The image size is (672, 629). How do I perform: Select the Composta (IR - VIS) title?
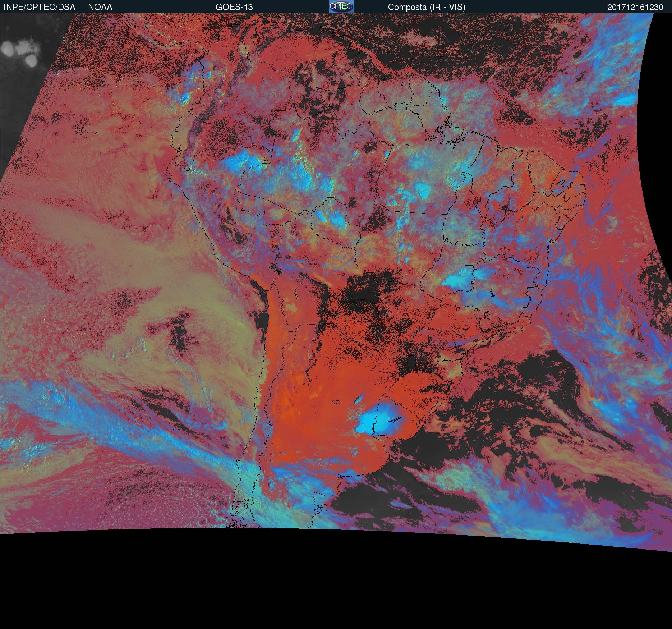pos(427,7)
